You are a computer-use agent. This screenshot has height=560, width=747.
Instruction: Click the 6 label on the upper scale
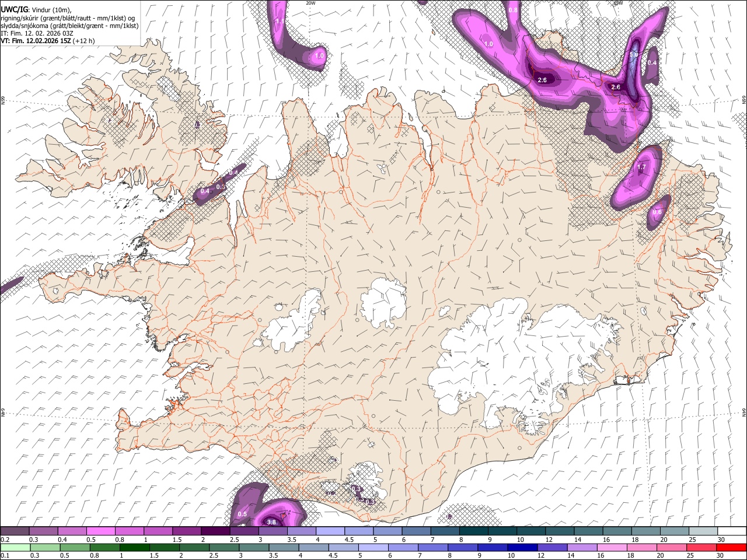[403, 540]
